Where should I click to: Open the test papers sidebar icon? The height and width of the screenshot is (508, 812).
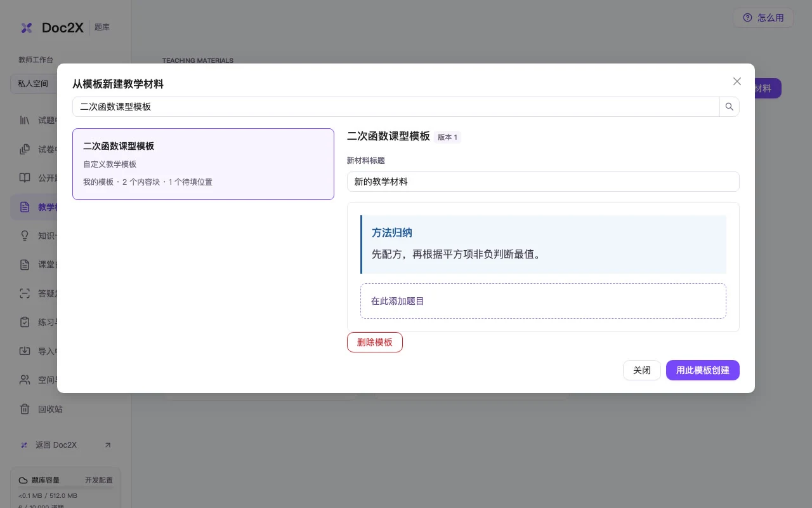pos(25,149)
